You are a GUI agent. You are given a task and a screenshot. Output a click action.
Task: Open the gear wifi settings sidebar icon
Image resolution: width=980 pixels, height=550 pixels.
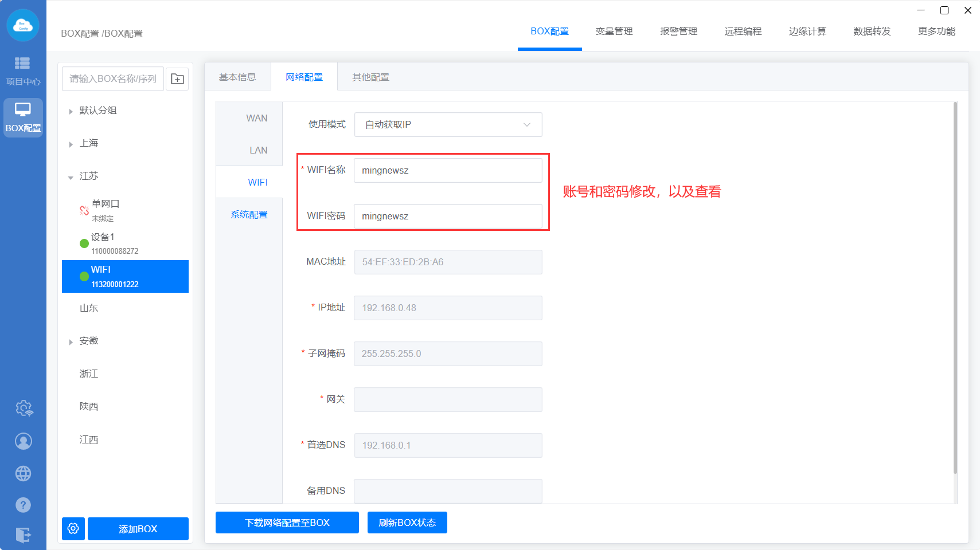[24, 408]
